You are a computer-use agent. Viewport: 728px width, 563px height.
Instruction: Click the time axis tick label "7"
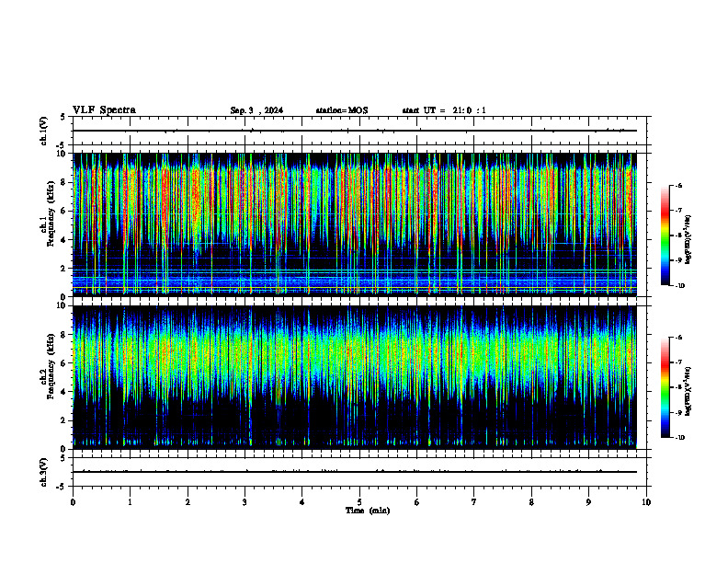(474, 502)
